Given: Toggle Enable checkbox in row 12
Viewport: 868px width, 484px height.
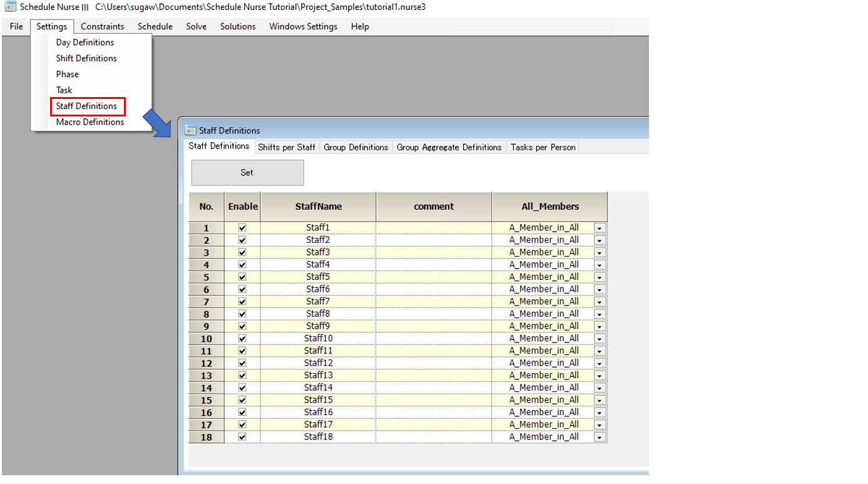Looking at the screenshot, I should coord(242,363).
